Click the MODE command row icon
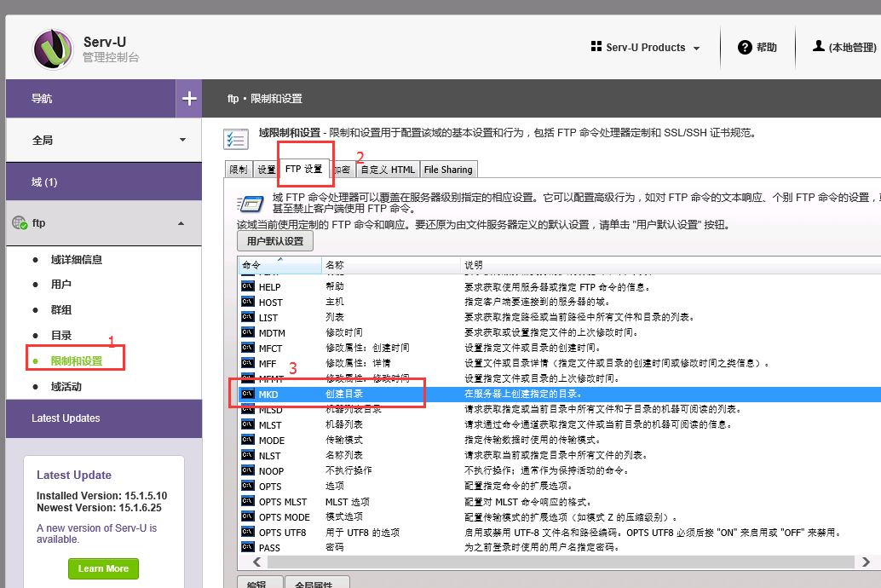This screenshot has height=588, width=881. [248, 440]
